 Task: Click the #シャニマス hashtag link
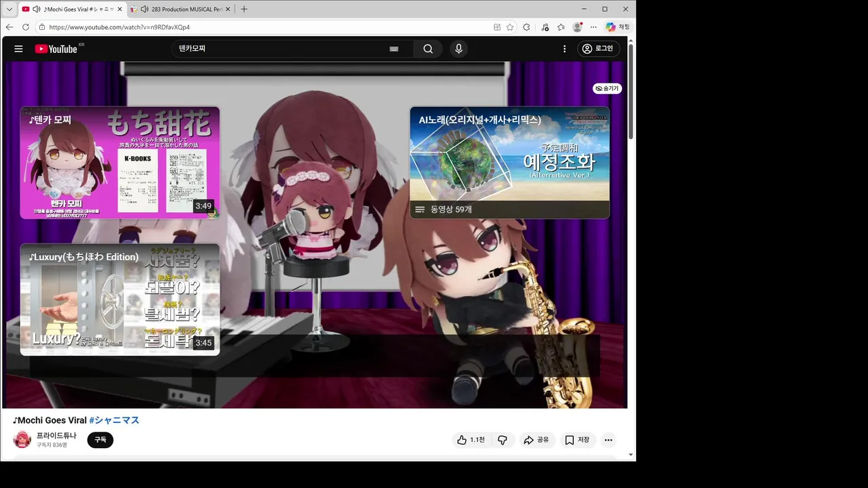tap(114, 420)
